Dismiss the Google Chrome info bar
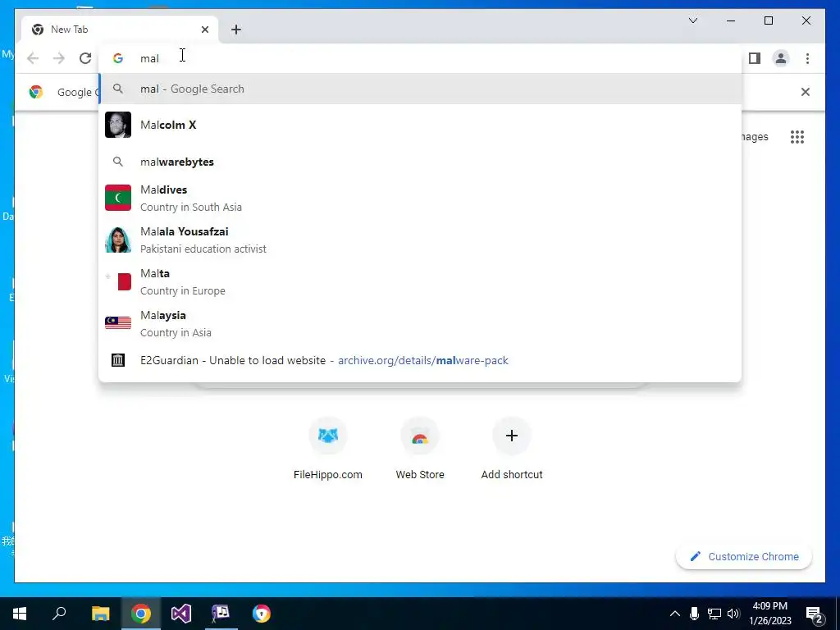 tap(806, 92)
